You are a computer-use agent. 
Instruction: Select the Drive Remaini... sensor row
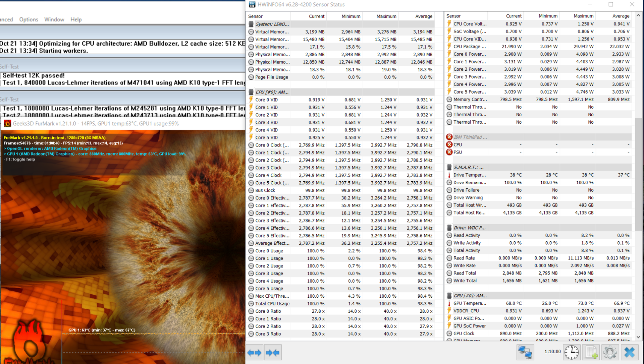539,183
